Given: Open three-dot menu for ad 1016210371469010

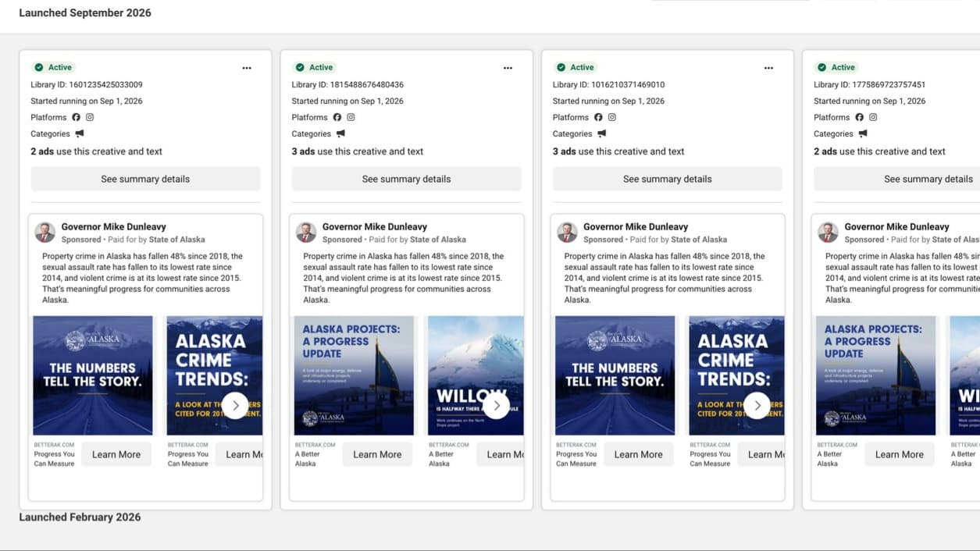Looking at the screenshot, I should (768, 68).
